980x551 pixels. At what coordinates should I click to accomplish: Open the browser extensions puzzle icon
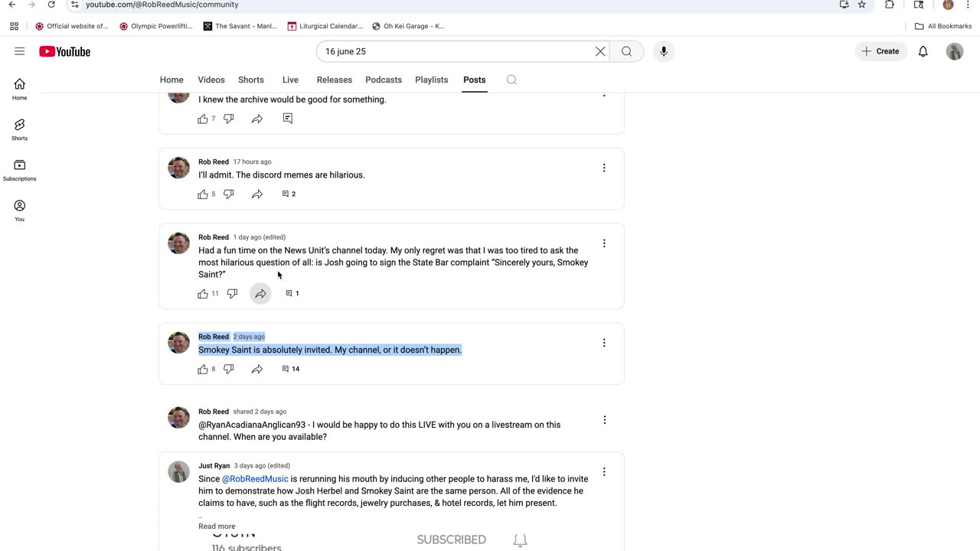coord(890,5)
